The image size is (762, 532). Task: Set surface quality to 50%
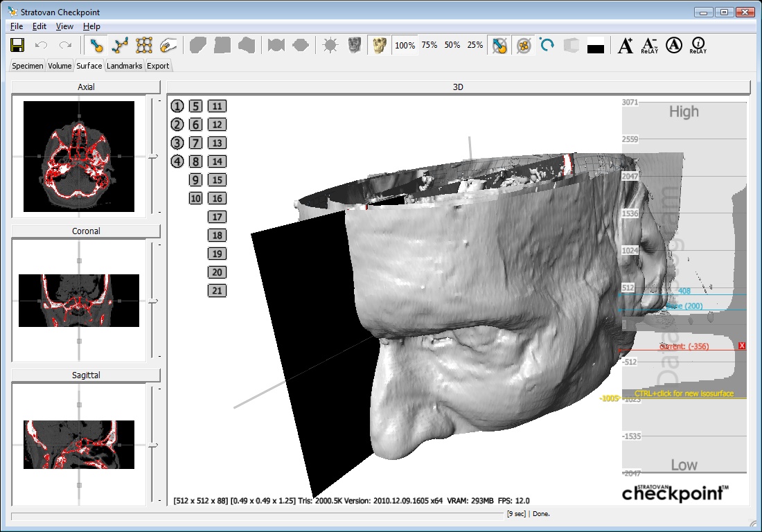coord(452,45)
